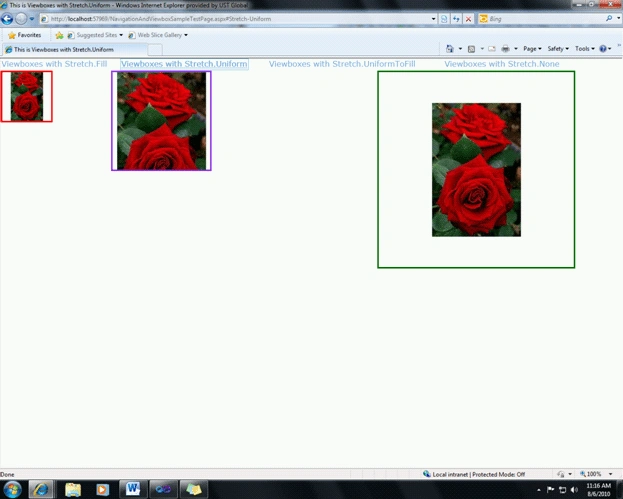Click the Read Mail envelope icon
The width and height of the screenshot is (623, 499).
(492, 48)
